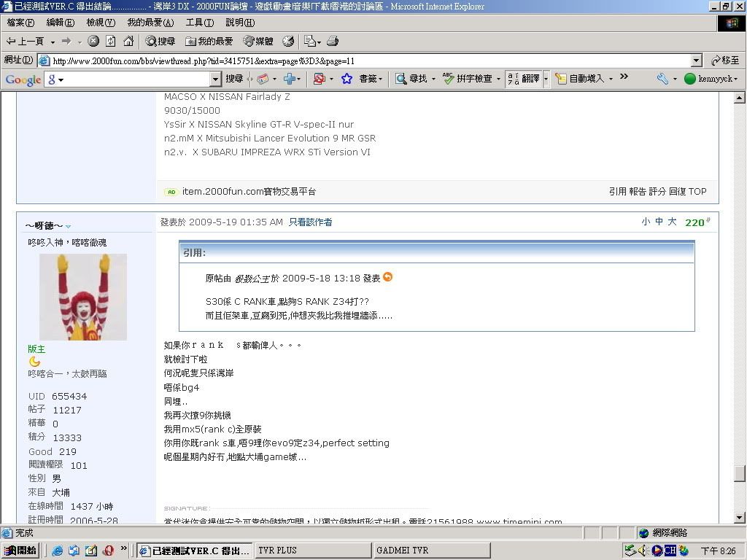
Task: Click the Stop loading icon in toolbar
Action: (93, 42)
